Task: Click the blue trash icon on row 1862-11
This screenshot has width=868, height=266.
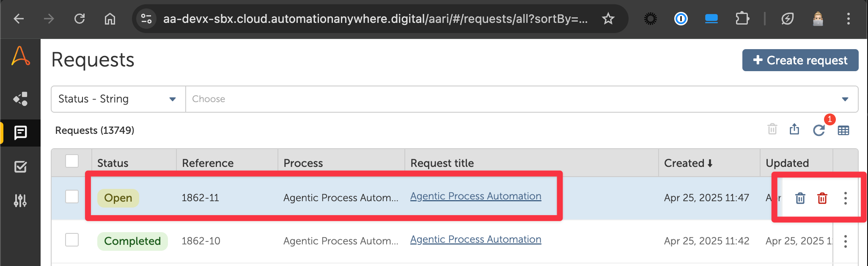Action: pos(800,198)
